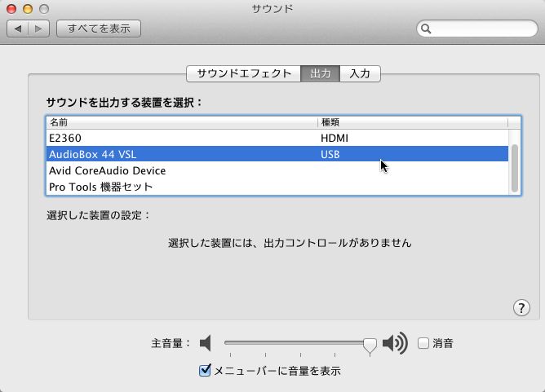This screenshot has width=545, height=392.
Task: Sort the device list by 名前 column
Action: (182, 122)
